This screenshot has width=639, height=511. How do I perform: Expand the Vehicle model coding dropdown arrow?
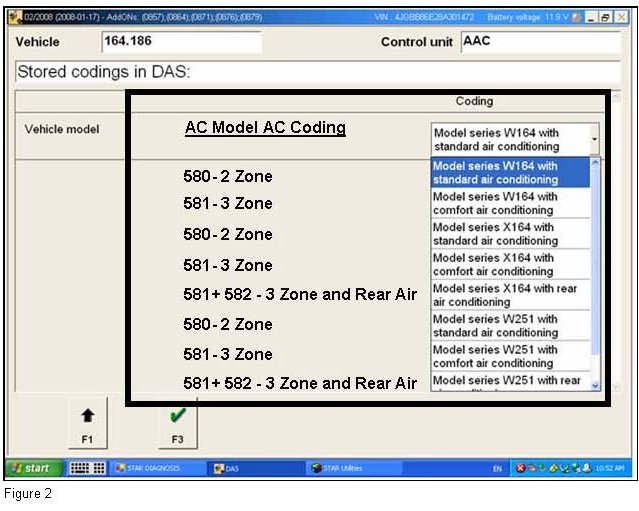pos(595,140)
